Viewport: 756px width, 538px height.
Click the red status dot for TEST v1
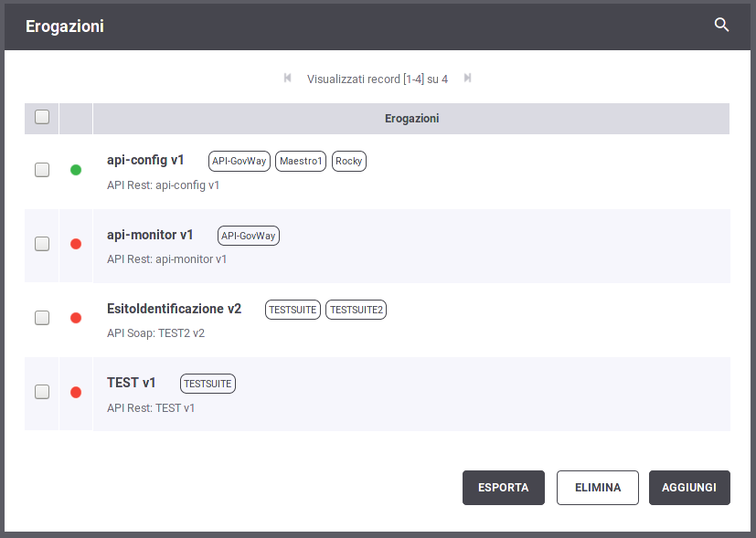(x=76, y=392)
